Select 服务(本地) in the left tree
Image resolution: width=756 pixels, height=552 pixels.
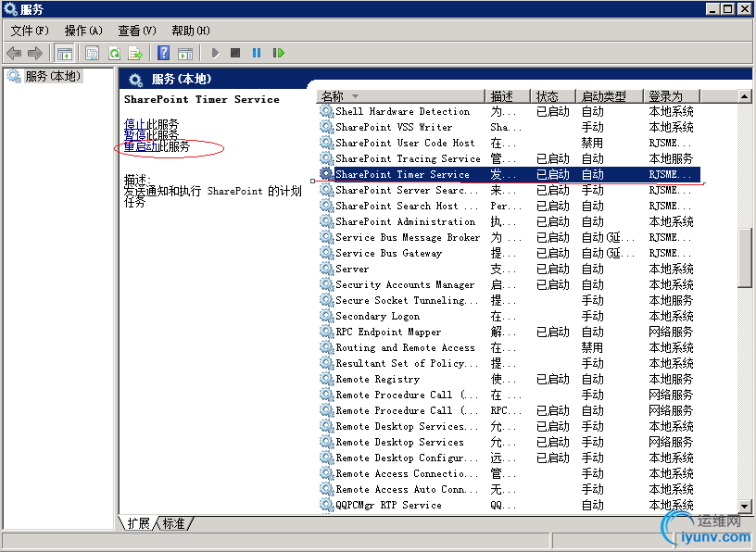[52, 76]
